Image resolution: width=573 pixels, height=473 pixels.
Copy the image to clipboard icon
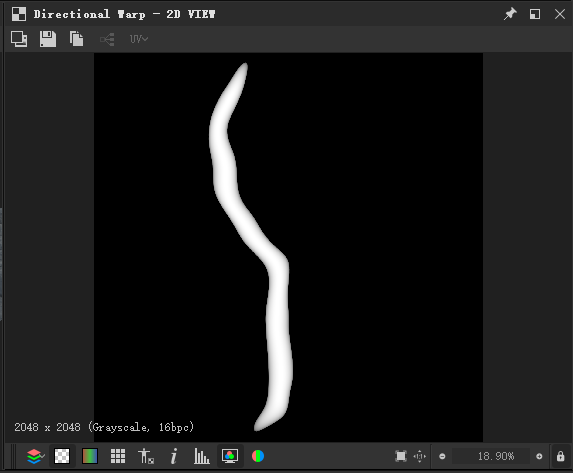19,39
